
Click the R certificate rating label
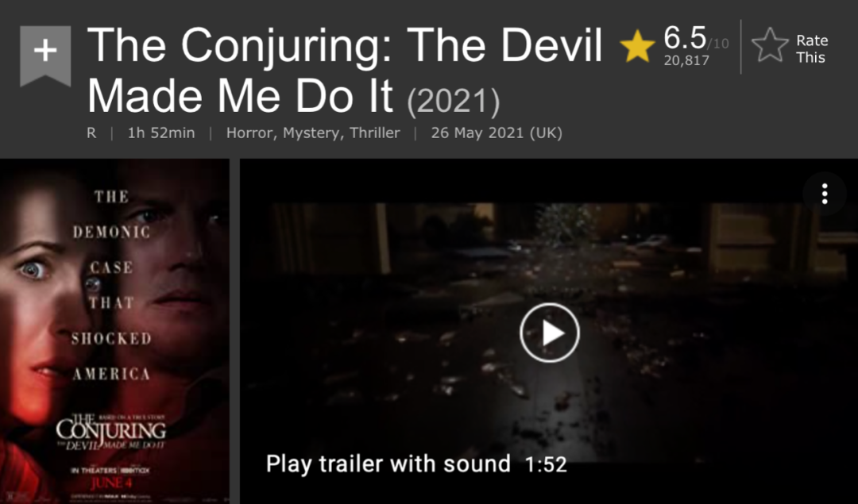[91, 133]
